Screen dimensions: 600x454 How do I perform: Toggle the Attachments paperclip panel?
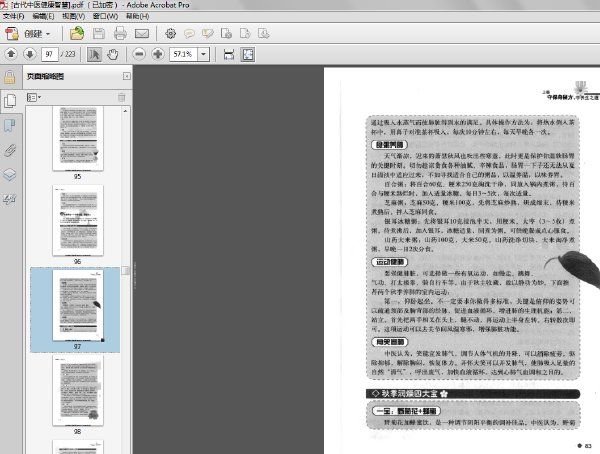tap(10, 150)
